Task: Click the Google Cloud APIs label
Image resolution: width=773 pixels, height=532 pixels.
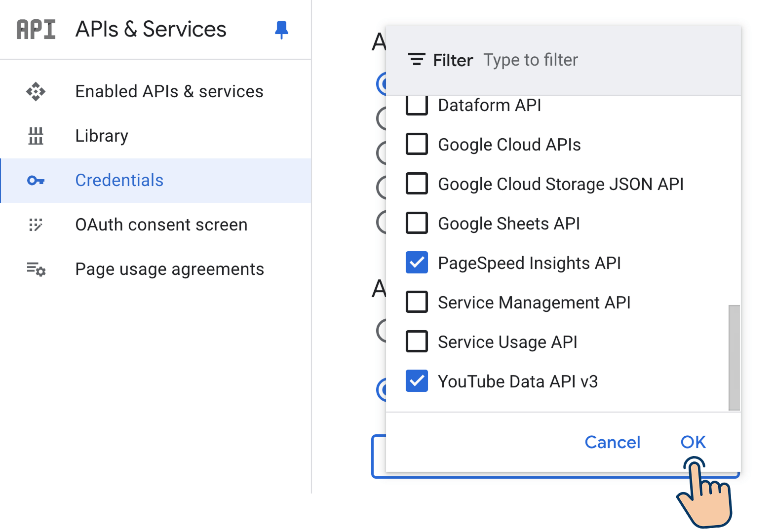Action: click(x=509, y=145)
